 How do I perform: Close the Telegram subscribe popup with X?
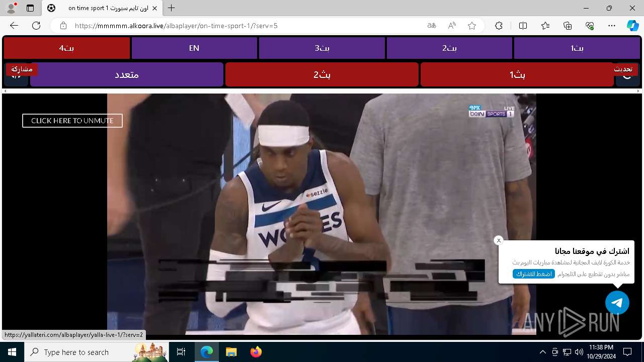[499, 240]
